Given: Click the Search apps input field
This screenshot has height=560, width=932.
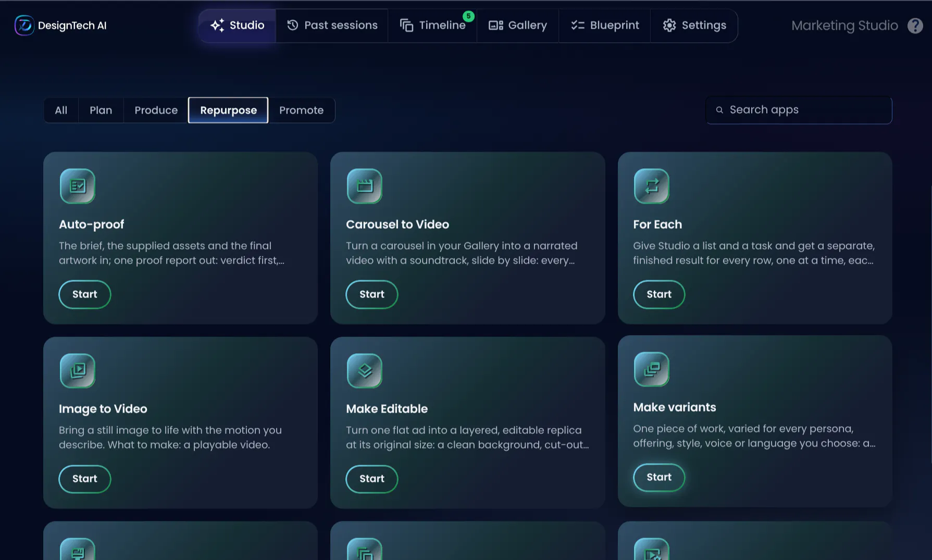Looking at the screenshot, I should click(x=799, y=110).
